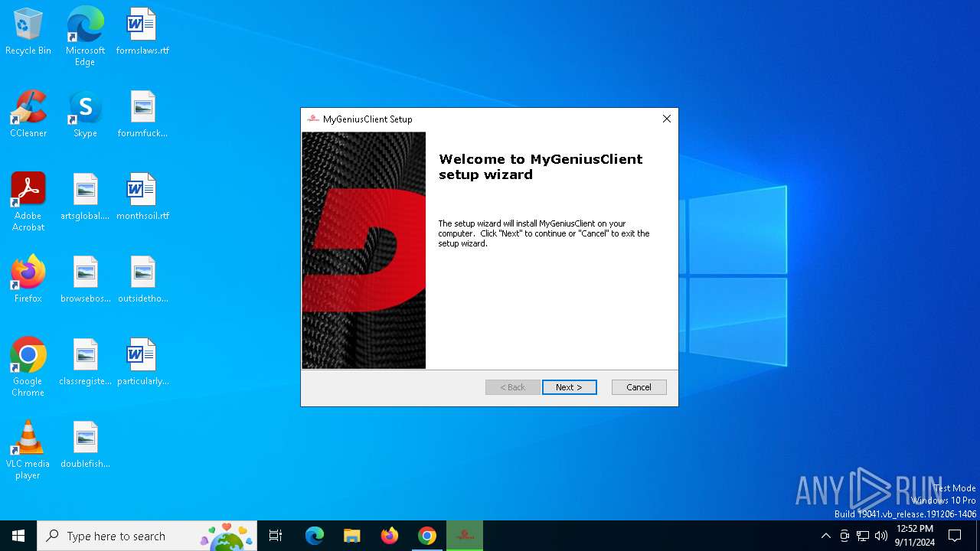Image resolution: width=980 pixels, height=551 pixels.
Task: Launch Google Chrome from the taskbar
Action: [x=426, y=536]
